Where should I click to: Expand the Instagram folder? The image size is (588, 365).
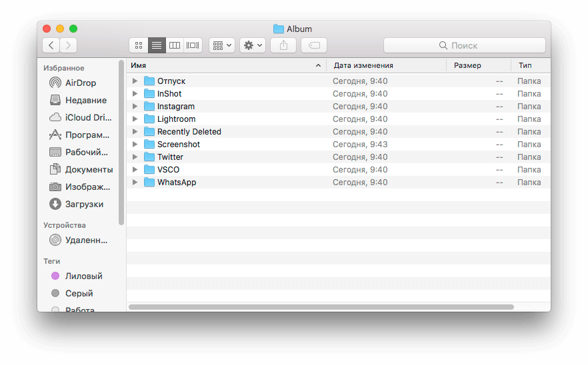[x=135, y=107]
